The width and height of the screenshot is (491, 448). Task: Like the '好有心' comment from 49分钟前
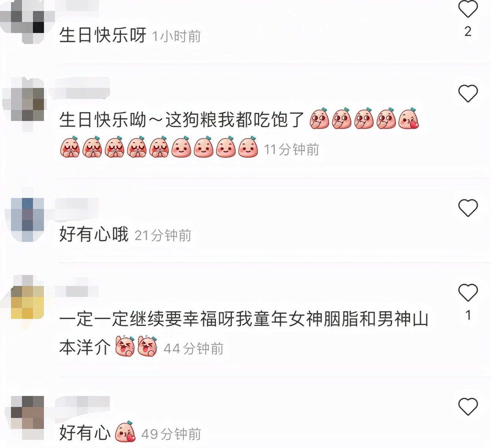468,407
